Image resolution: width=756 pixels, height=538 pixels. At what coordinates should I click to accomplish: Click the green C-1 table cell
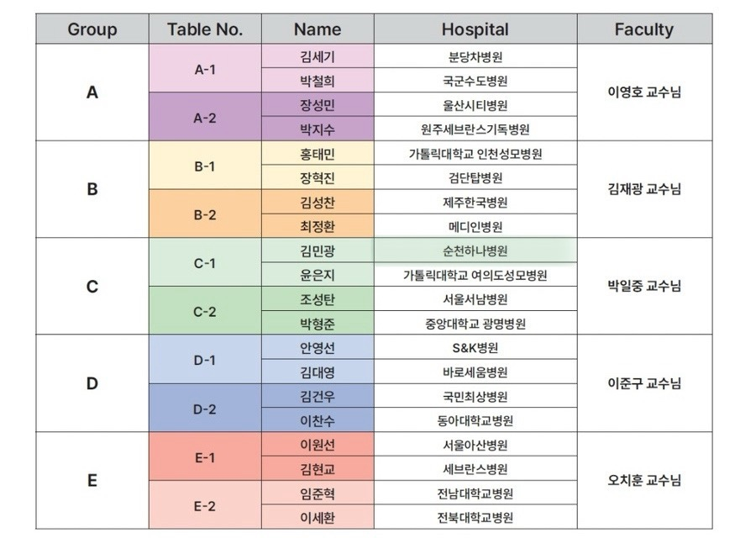pos(205,263)
